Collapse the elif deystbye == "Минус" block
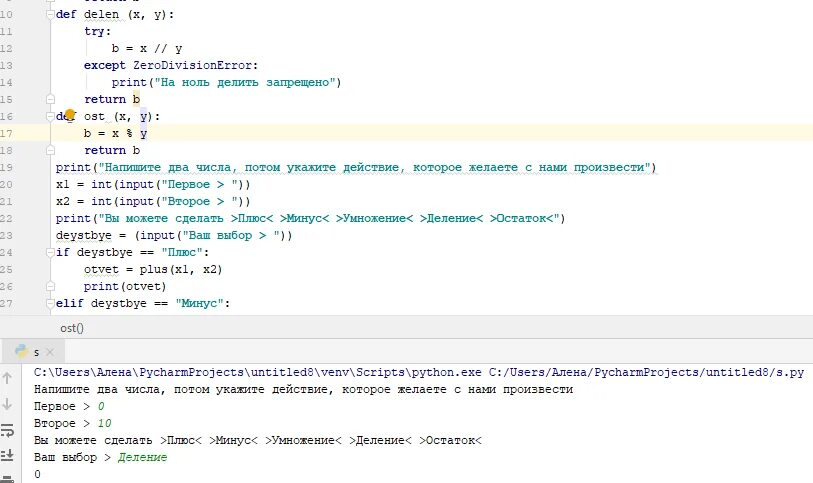Screen dimensions: 813x483 coord(50,303)
